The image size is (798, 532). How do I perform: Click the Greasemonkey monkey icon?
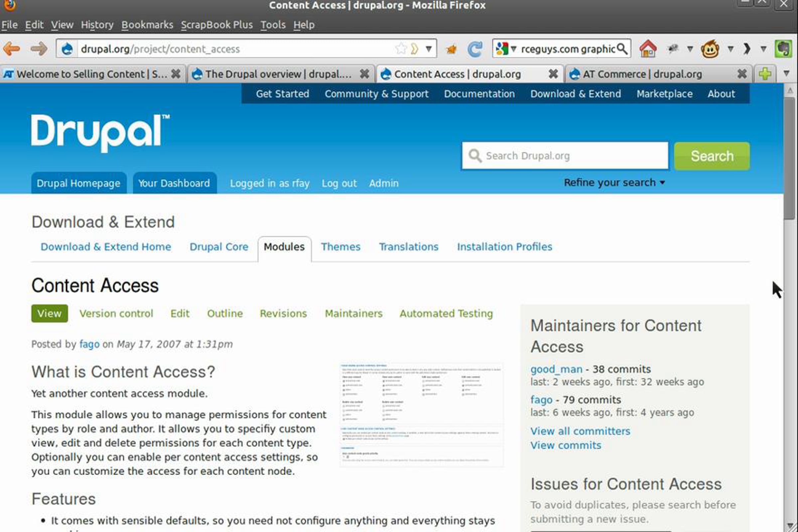(x=710, y=49)
